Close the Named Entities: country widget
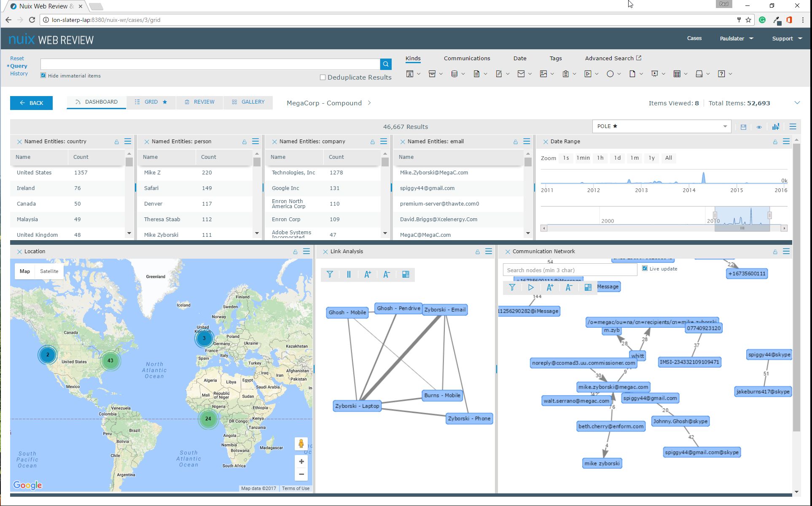Image resolution: width=812 pixels, height=506 pixels. click(x=19, y=142)
